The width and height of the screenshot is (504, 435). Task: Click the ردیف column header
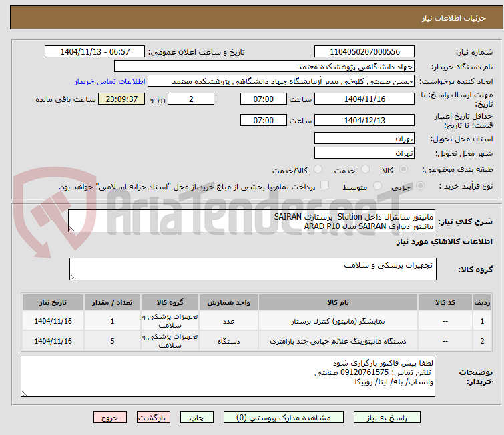pyautogui.click(x=482, y=302)
